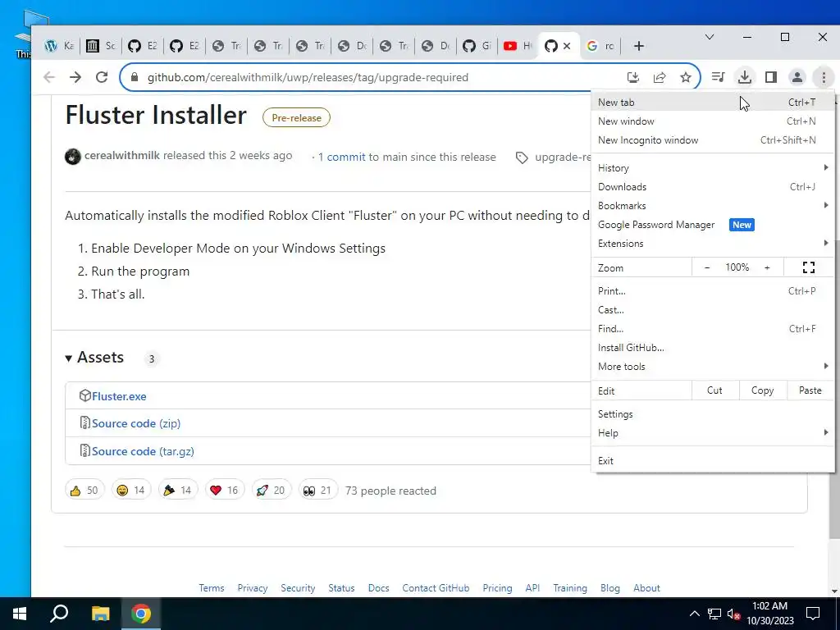This screenshot has height=630, width=840.
Task: Decrease zoom with the minus button
Action: point(706,267)
